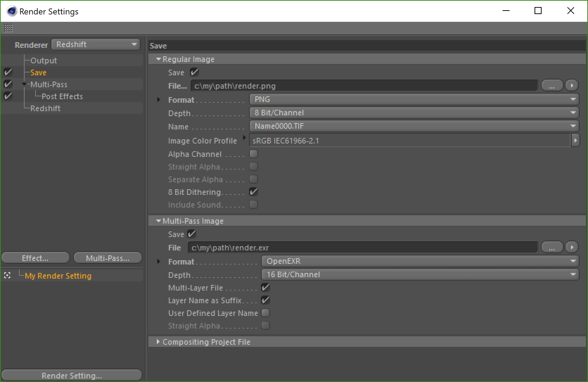Viewport: 588px width, 382px height.
Task: Click the Effect... button
Action: coord(36,258)
